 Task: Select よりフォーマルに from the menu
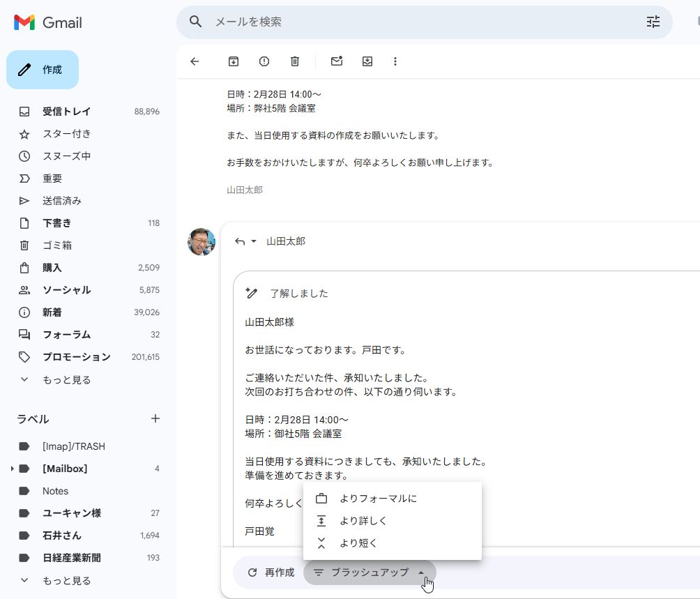[380, 498]
